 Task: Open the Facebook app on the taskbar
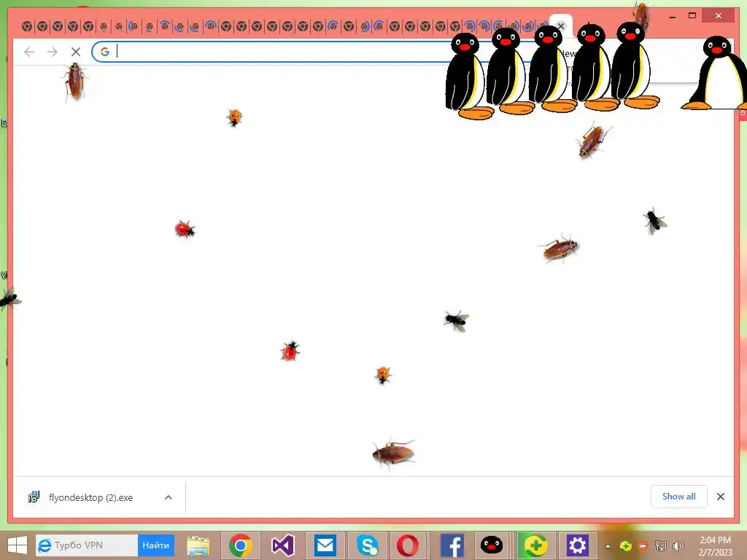point(452,545)
